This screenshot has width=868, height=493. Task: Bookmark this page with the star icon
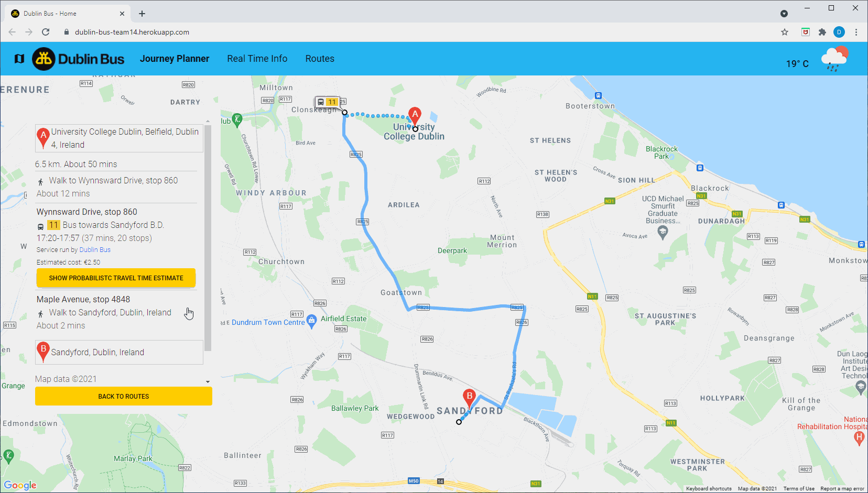(x=785, y=32)
